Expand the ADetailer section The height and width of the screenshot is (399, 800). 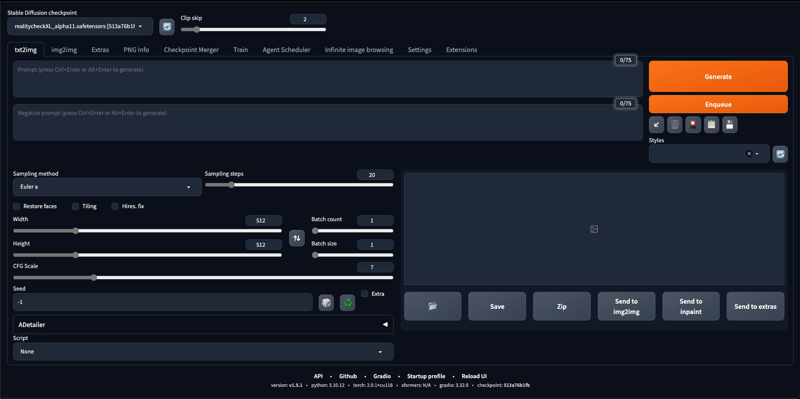[x=203, y=325]
